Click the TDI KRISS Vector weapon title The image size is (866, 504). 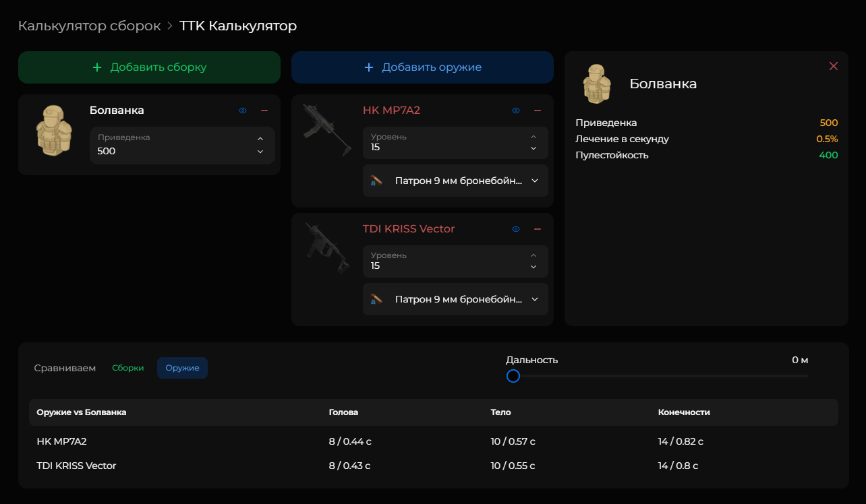pyautogui.click(x=409, y=229)
